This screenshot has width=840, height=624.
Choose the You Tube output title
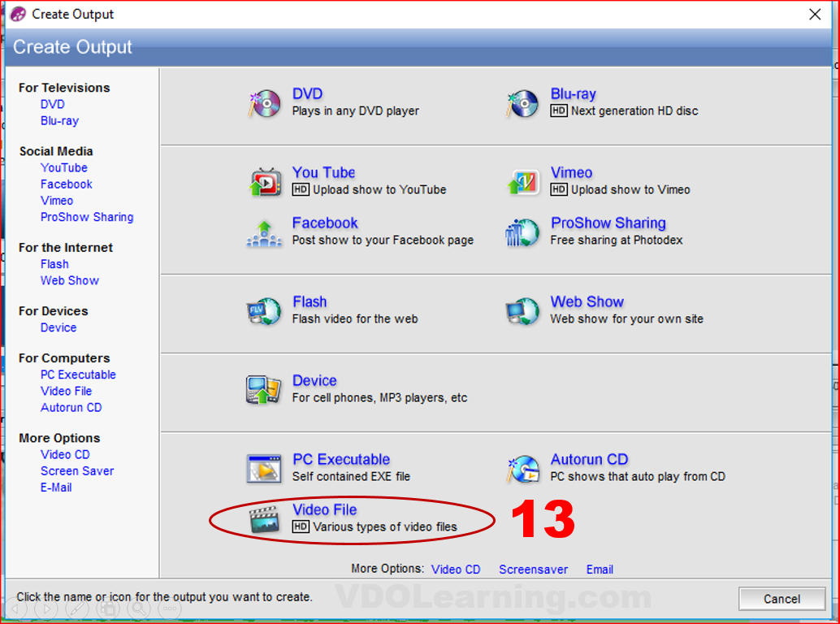tap(323, 172)
